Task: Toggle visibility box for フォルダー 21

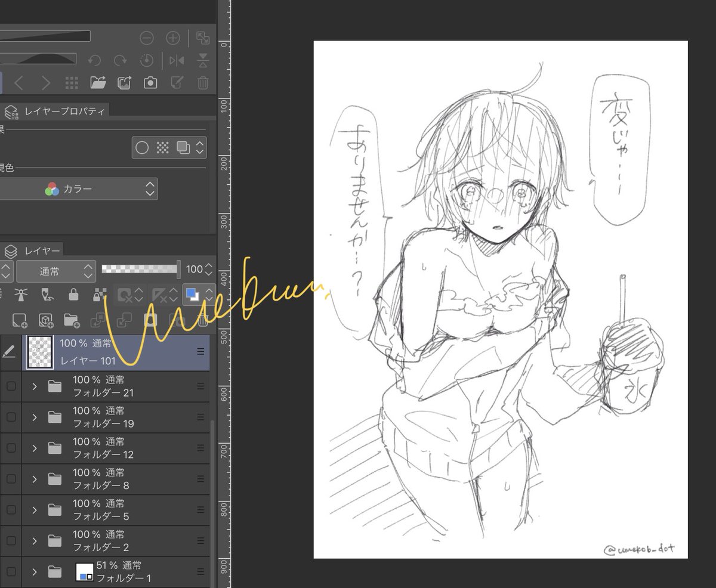Action: [x=11, y=386]
